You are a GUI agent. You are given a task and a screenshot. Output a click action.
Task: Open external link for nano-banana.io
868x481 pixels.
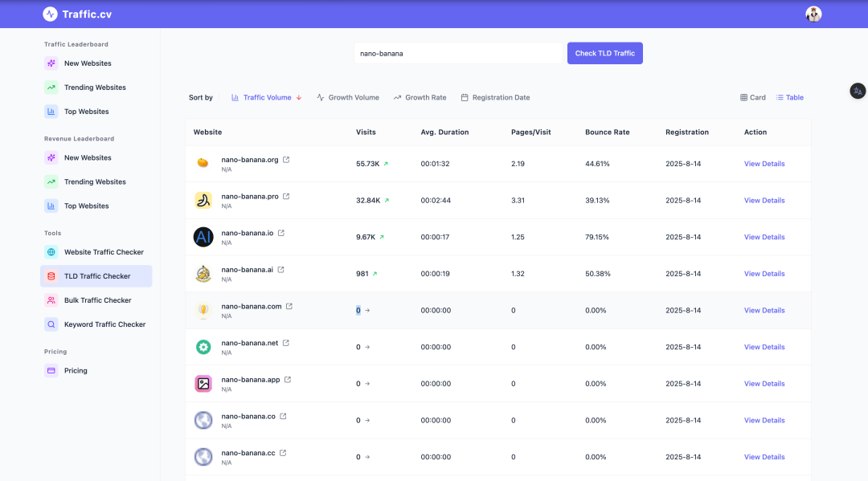click(x=281, y=233)
